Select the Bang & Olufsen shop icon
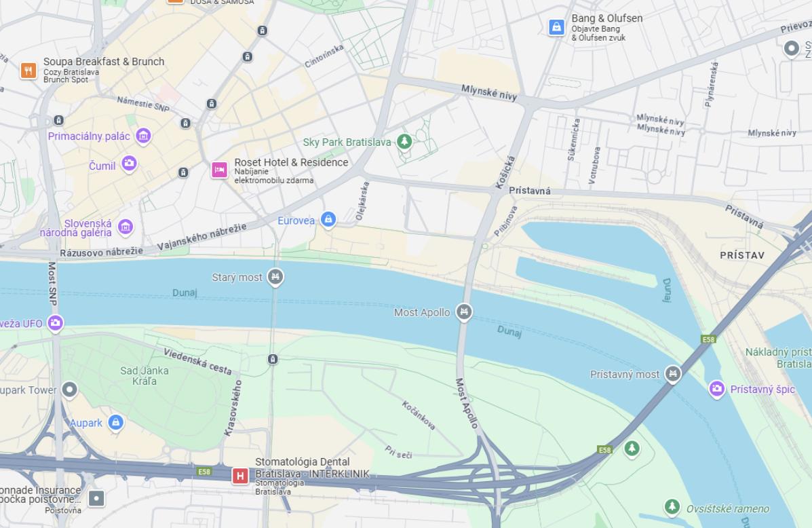Viewport: 812px width, 528px height. [x=557, y=27]
